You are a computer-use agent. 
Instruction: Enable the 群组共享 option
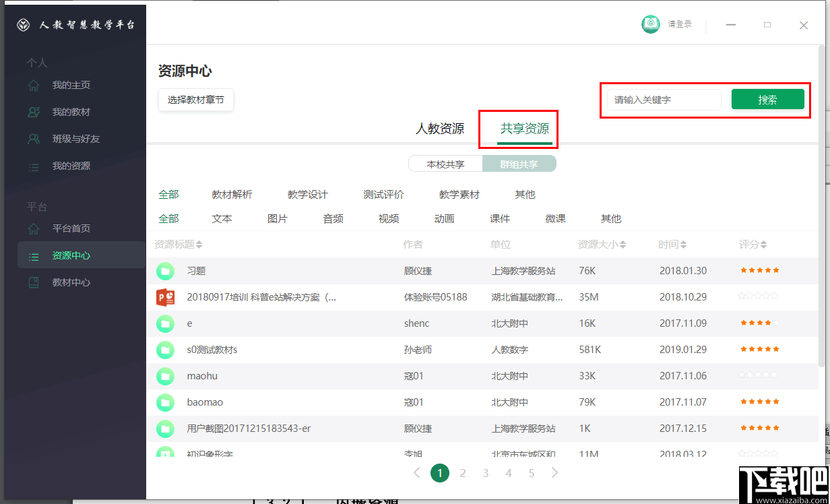click(x=519, y=163)
